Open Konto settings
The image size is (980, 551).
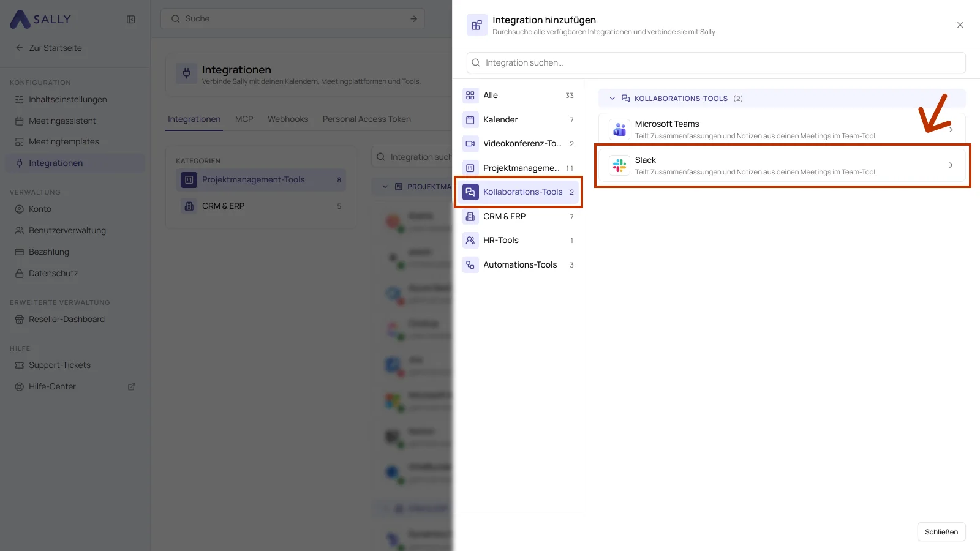click(75, 209)
